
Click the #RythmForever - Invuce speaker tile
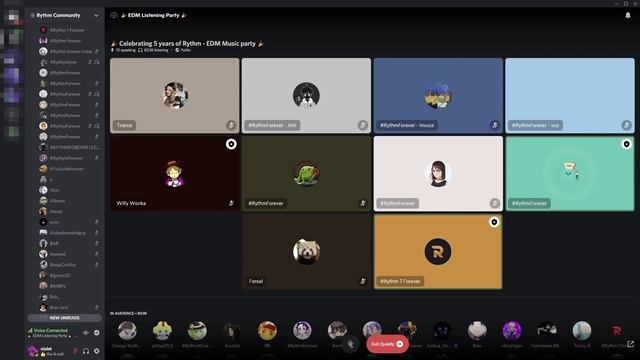(x=438, y=96)
